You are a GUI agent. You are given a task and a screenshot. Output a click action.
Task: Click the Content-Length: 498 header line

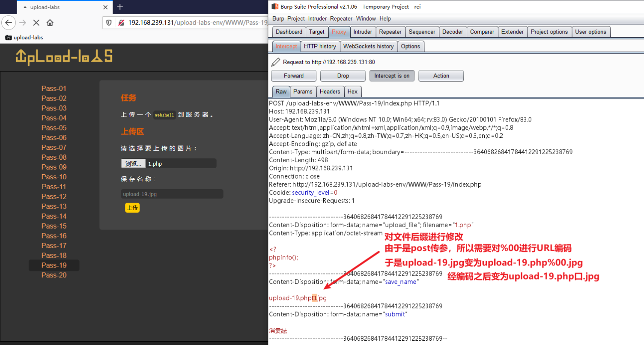[298, 160]
